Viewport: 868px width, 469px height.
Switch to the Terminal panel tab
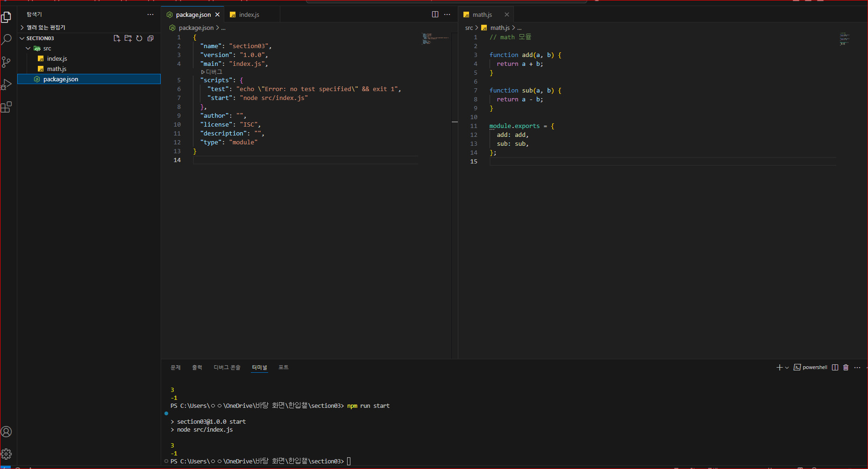[260, 367]
